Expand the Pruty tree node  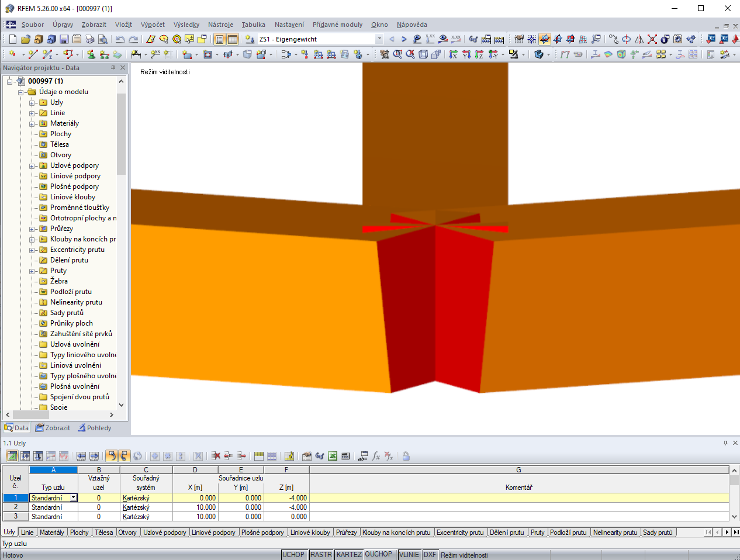click(x=32, y=271)
